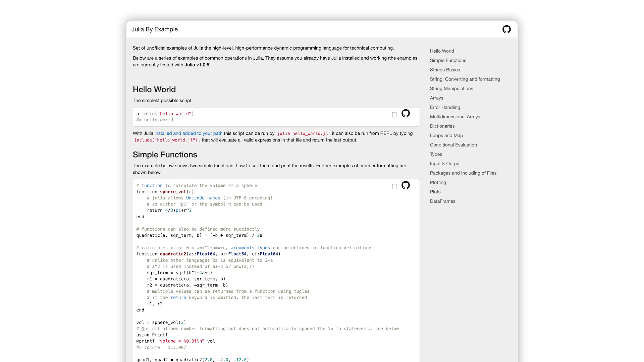Viewport: 644px width, 362px height.
Task: Click the '@printf "volume = %0.3f\n" vol' line
Action: pos(176,341)
